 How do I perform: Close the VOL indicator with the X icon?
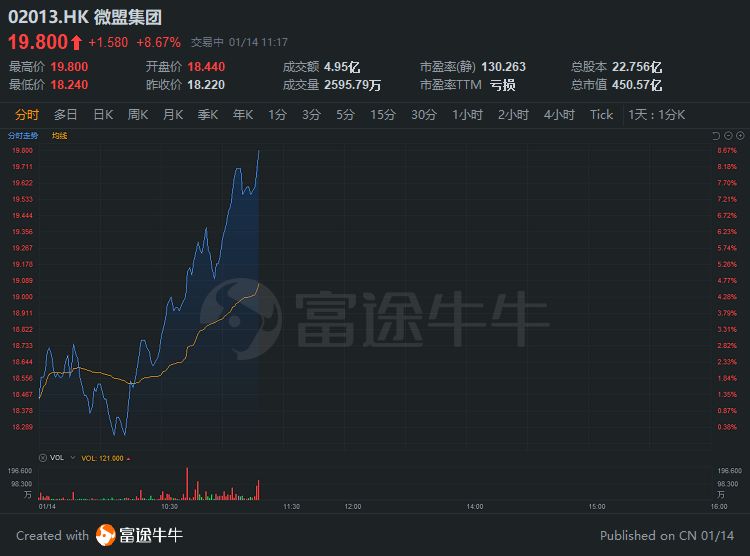pos(43,458)
